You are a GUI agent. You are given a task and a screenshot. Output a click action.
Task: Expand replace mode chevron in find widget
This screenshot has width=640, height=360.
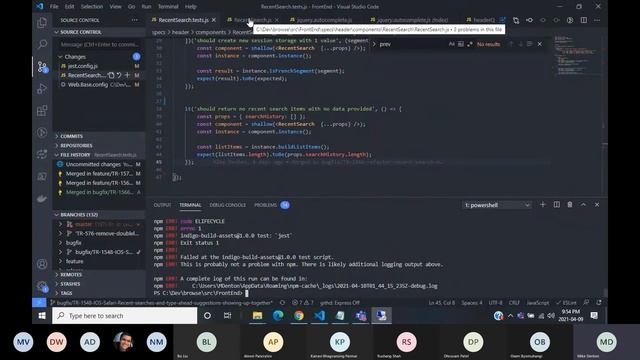(374, 44)
